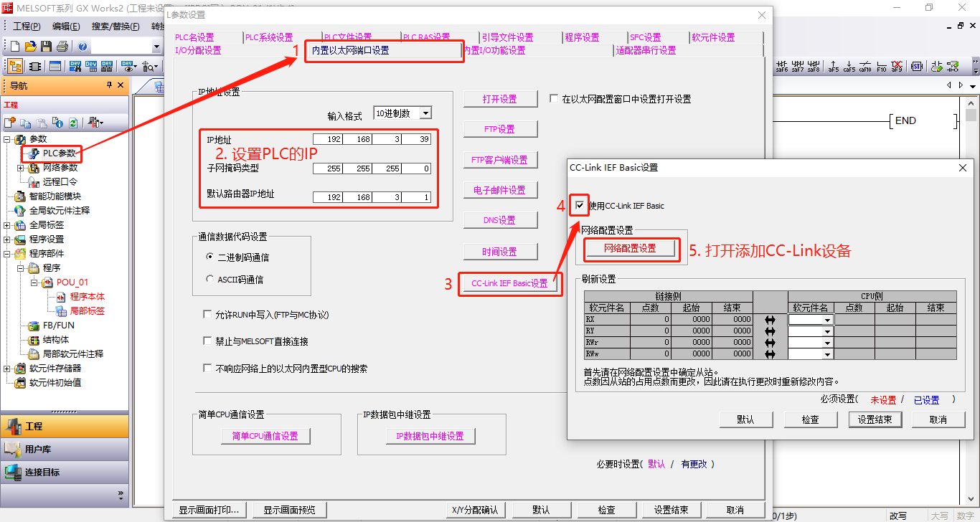The width and height of the screenshot is (980, 522).
Task: Click the saF6 ladder symbol icon
Action: click(x=782, y=67)
